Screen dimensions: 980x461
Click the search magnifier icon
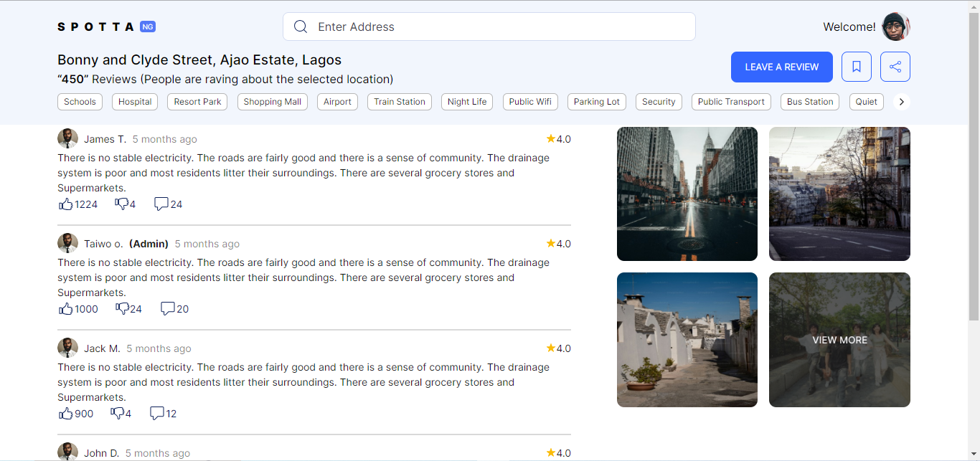click(x=301, y=27)
